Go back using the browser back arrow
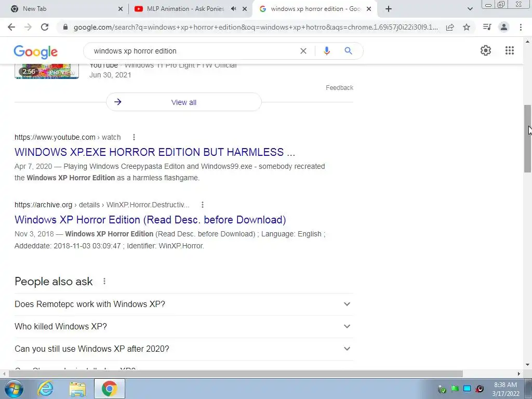Viewport: 532px width, 399px height. tap(11, 27)
